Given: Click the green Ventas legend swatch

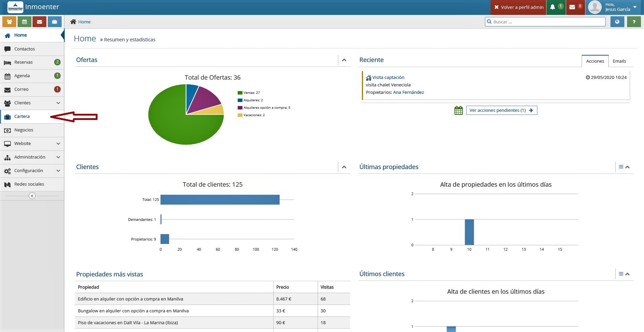Looking at the screenshot, I should click(x=240, y=93).
